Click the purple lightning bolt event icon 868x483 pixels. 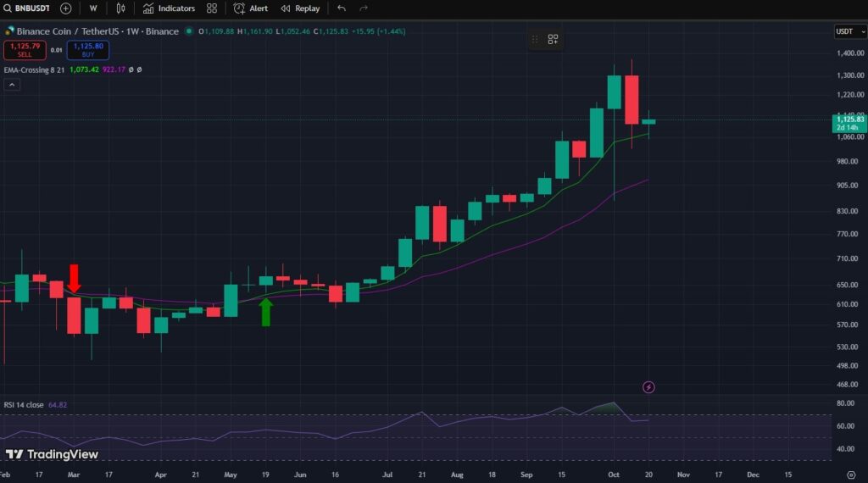[x=649, y=387]
